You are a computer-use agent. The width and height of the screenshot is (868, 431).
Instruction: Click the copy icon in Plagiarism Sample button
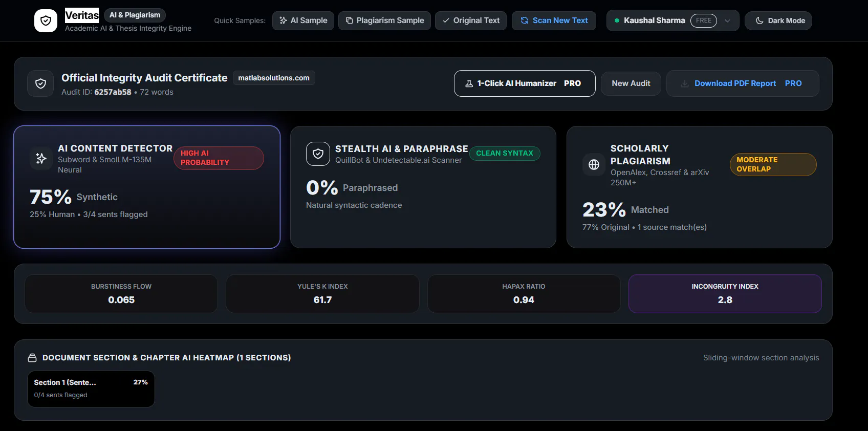pyautogui.click(x=349, y=20)
